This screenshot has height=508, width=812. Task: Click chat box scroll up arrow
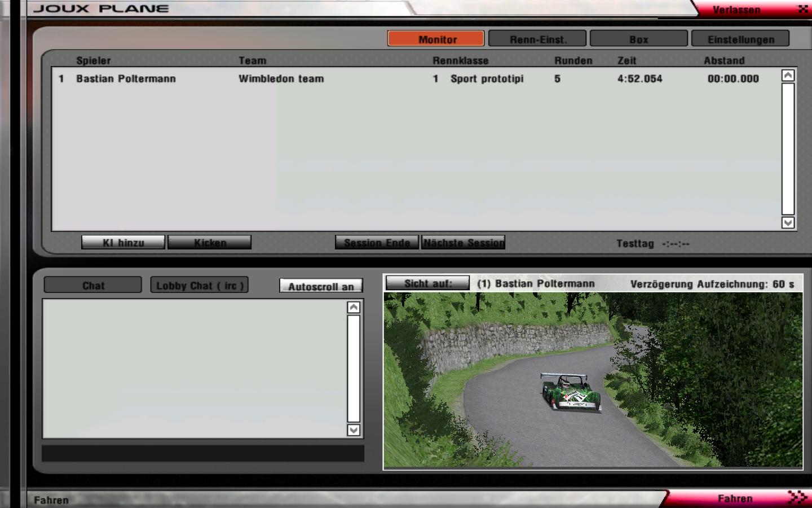(x=354, y=308)
